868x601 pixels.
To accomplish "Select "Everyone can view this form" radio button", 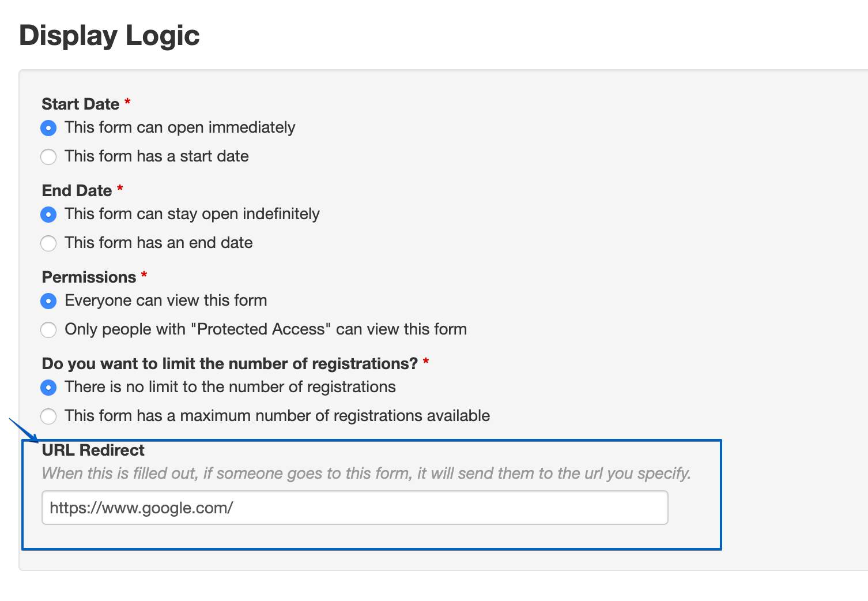I will (x=48, y=300).
